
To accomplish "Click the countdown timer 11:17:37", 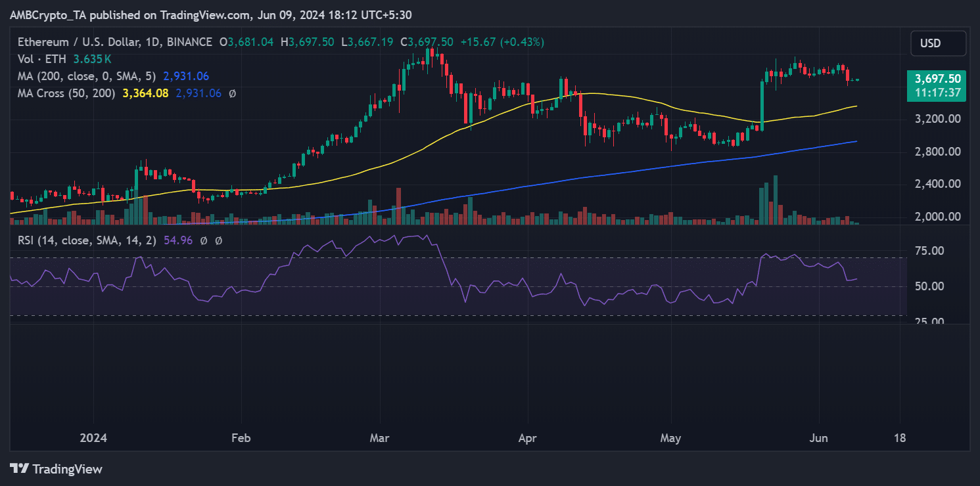I will click(x=938, y=93).
